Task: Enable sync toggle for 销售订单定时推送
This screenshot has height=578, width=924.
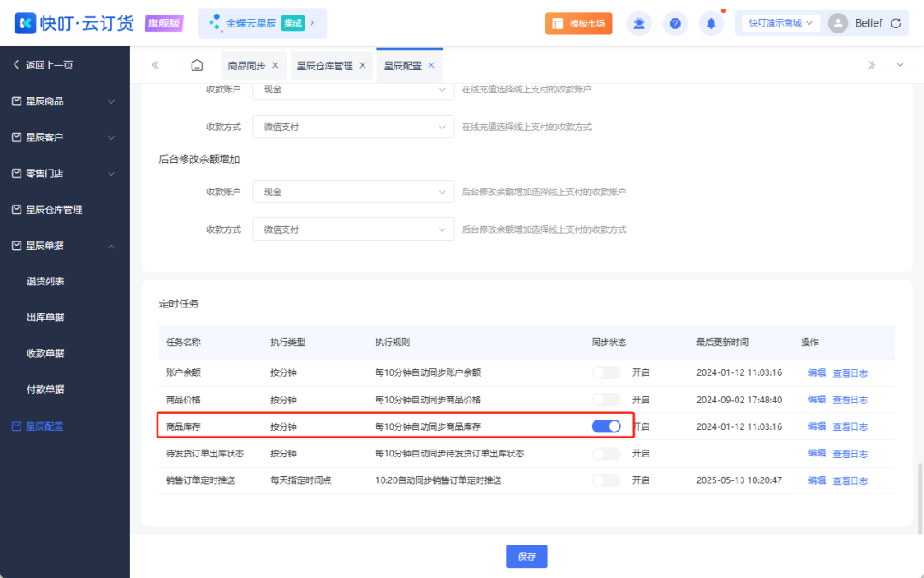Action: [606, 480]
